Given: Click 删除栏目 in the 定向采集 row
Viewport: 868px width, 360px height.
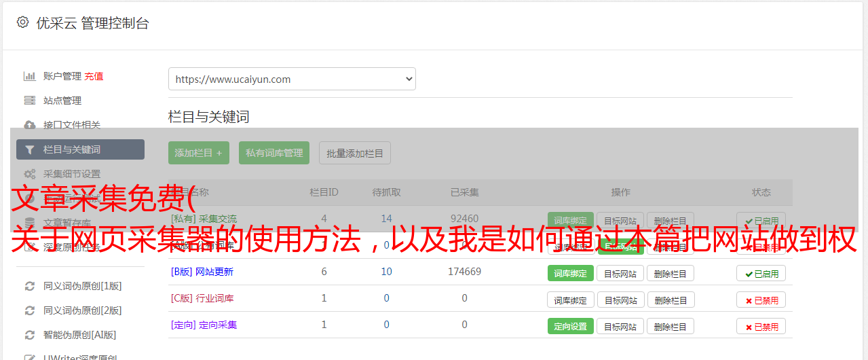Looking at the screenshot, I should pos(671,326).
